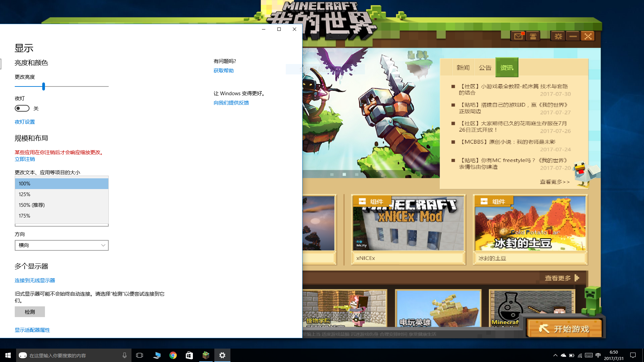Image resolution: width=644 pixels, height=362 pixels.
Task: Open clock showing 6:50 in taskbar
Action: click(x=614, y=355)
